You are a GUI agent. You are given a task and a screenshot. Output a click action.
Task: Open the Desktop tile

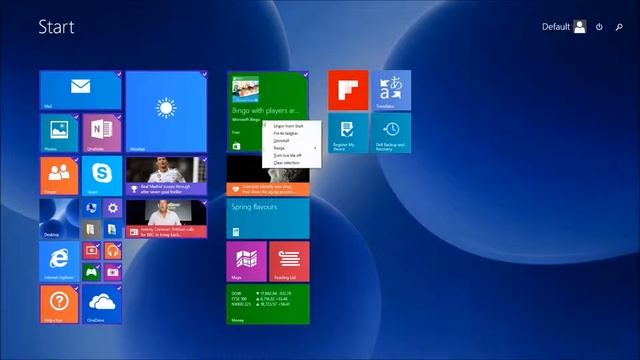point(59,219)
